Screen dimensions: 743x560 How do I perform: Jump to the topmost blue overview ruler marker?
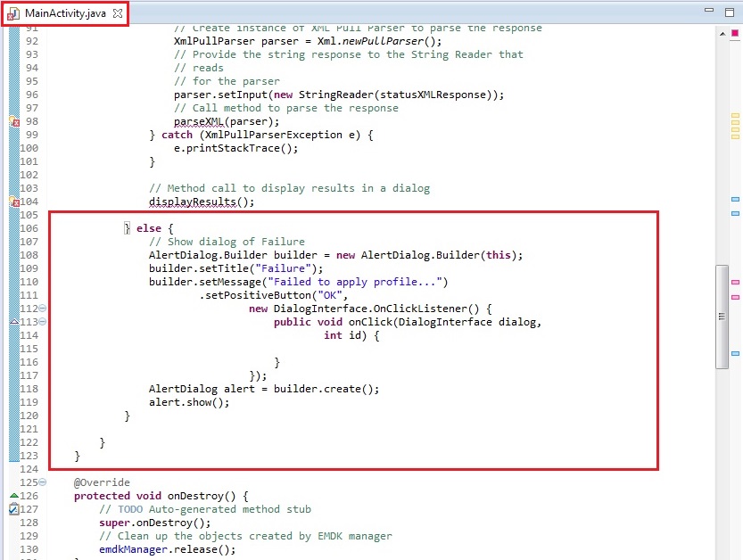pos(735,199)
